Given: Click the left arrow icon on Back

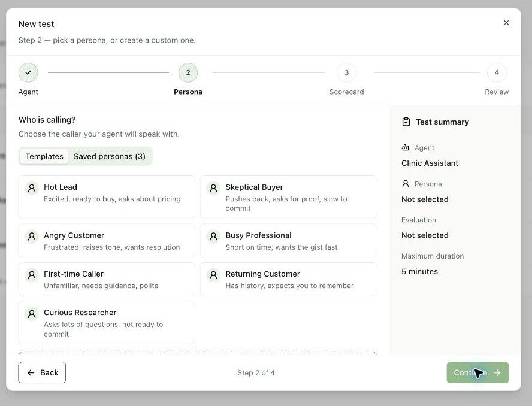Looking at the screenshot, I should [x=31, y=372].
